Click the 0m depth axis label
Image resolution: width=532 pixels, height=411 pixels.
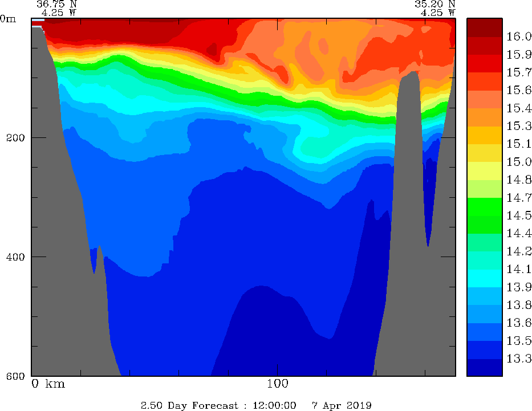8,19
